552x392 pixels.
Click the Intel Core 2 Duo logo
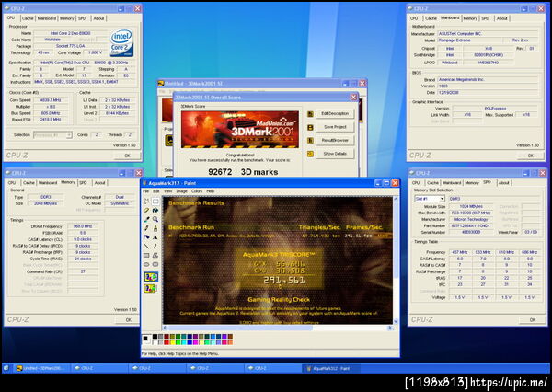pos(121,43)
